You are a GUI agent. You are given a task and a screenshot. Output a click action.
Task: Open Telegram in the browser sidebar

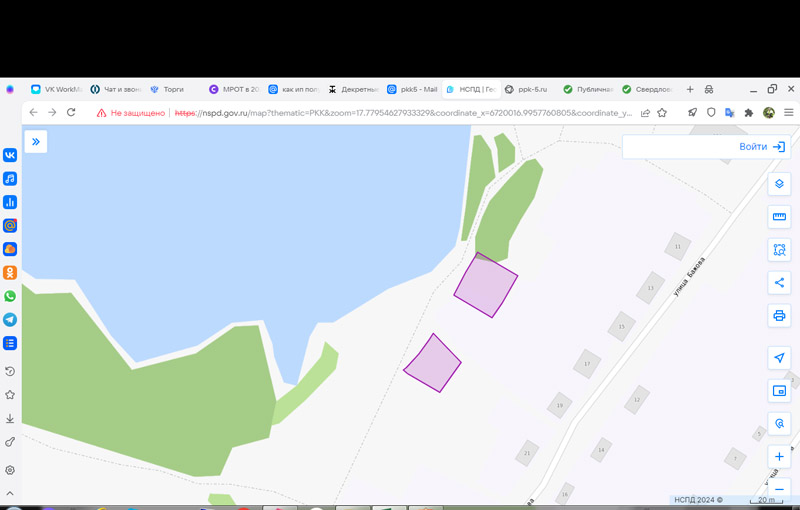pyautogui.click(x=10, y=320)
